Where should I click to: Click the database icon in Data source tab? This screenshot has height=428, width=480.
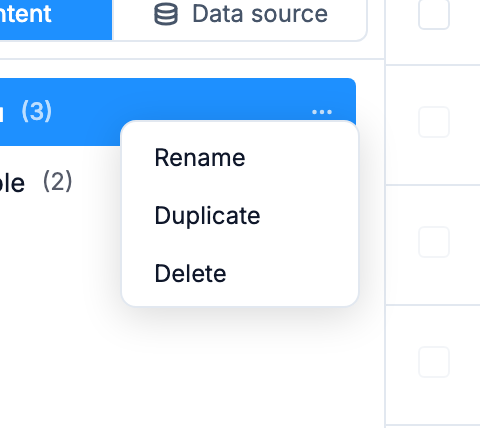166,14
